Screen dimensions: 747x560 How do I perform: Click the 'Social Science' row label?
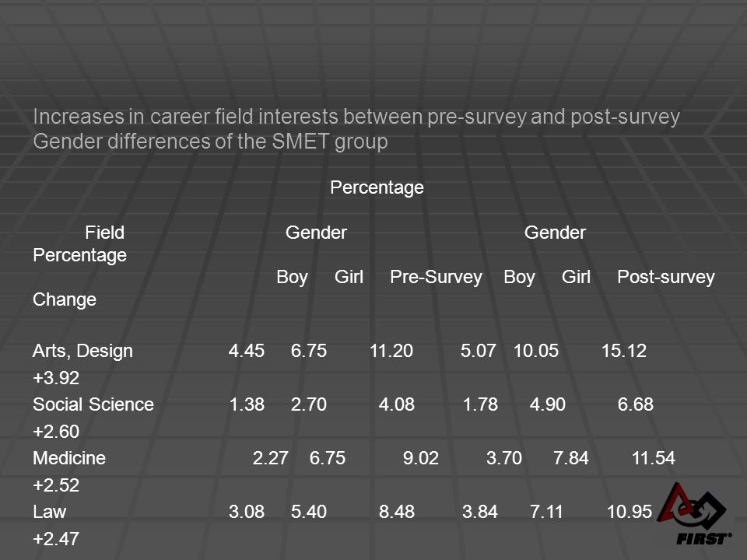[x=93, y=404]
